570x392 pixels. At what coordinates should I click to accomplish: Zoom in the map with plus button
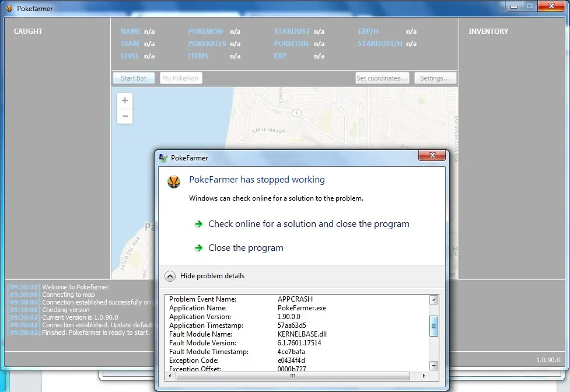(125, 100)
